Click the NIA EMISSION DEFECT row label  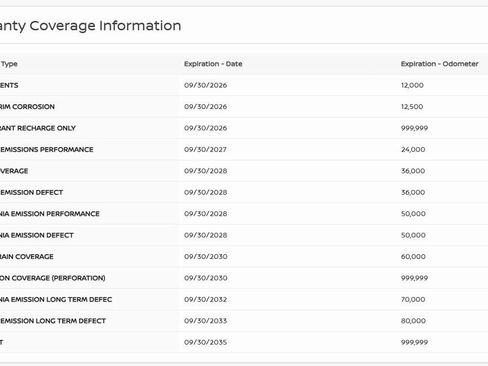pyautogui.click(x=37, y=235)
